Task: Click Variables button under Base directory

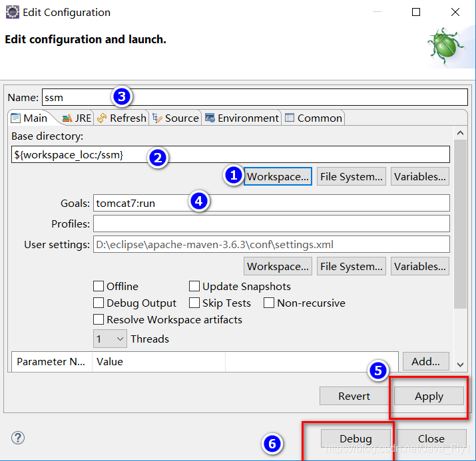Action: 420,176
